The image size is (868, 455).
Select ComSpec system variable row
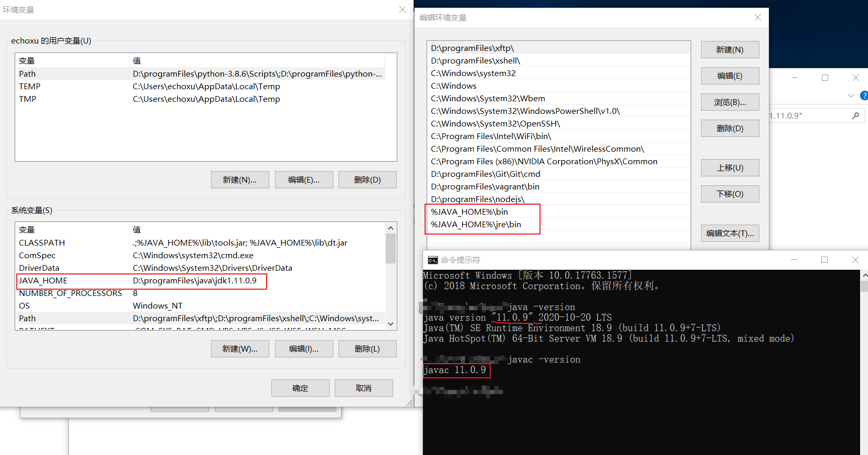click(201, 256)
